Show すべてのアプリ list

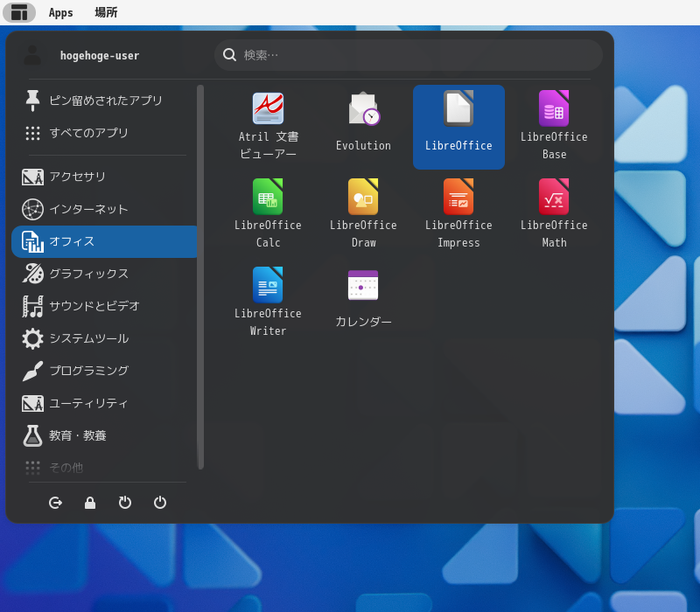coord(104,133)
